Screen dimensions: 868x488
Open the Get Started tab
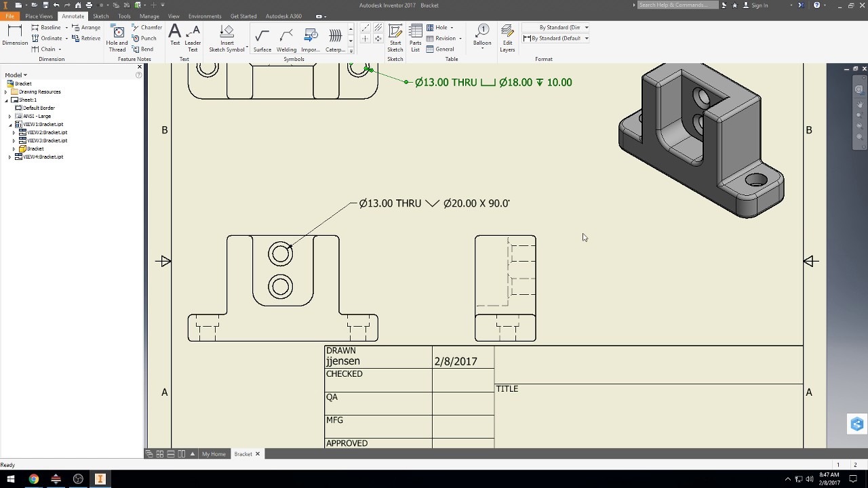[x=243, y=16]
